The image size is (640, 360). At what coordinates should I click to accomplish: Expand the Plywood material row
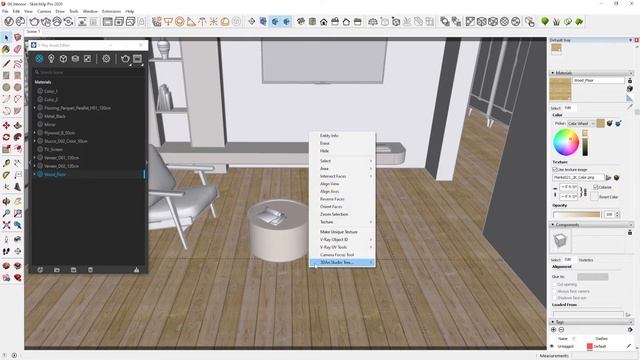(35, 133)
